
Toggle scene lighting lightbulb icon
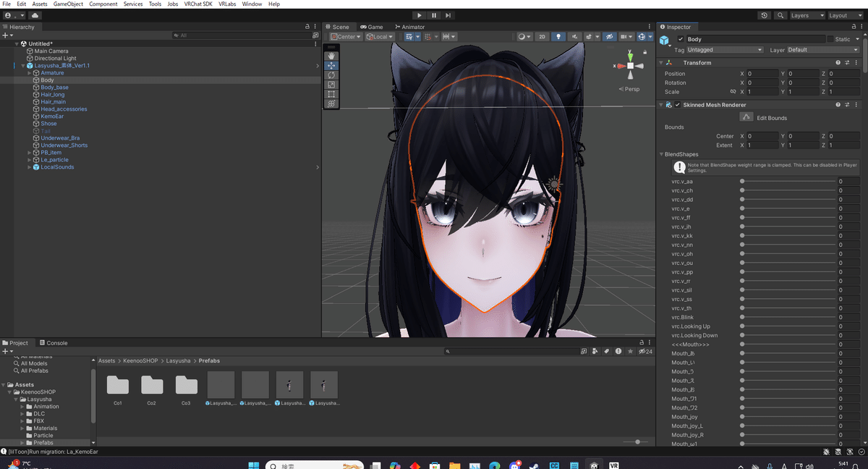point(558,37)
